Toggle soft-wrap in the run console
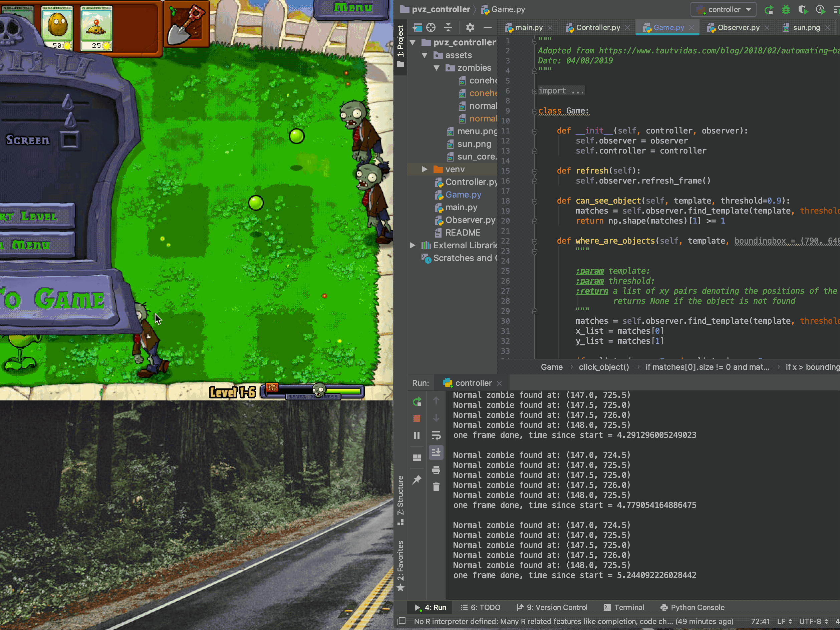840x630 pixels. pyautogui.click(x=436, y=435)
